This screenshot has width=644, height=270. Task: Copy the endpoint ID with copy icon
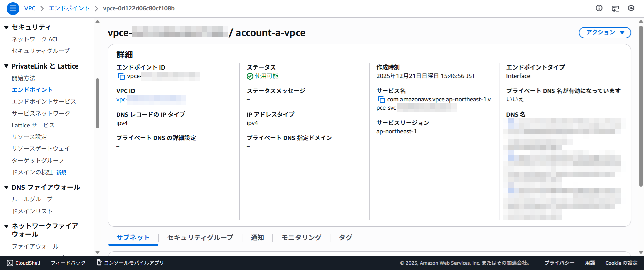pos(121,76)
